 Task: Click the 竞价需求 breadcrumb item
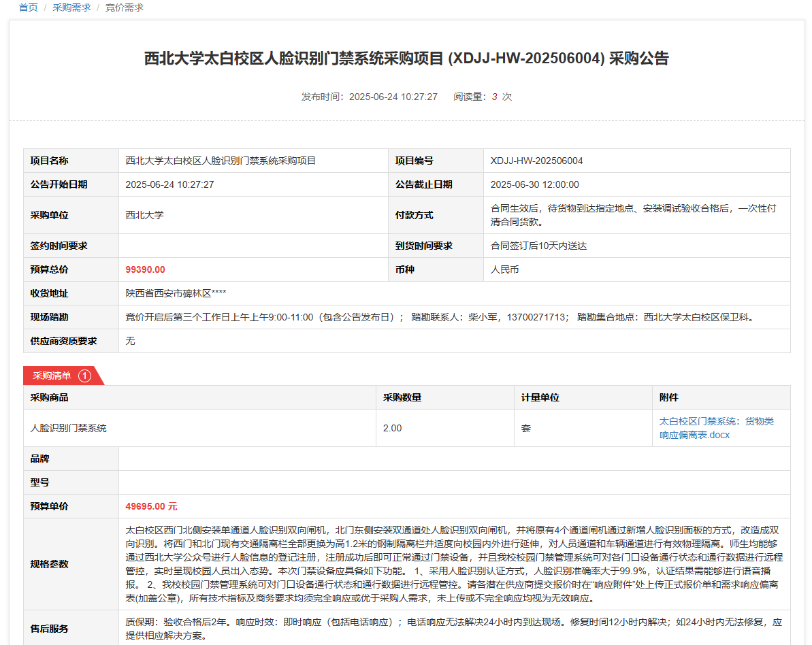124,7
